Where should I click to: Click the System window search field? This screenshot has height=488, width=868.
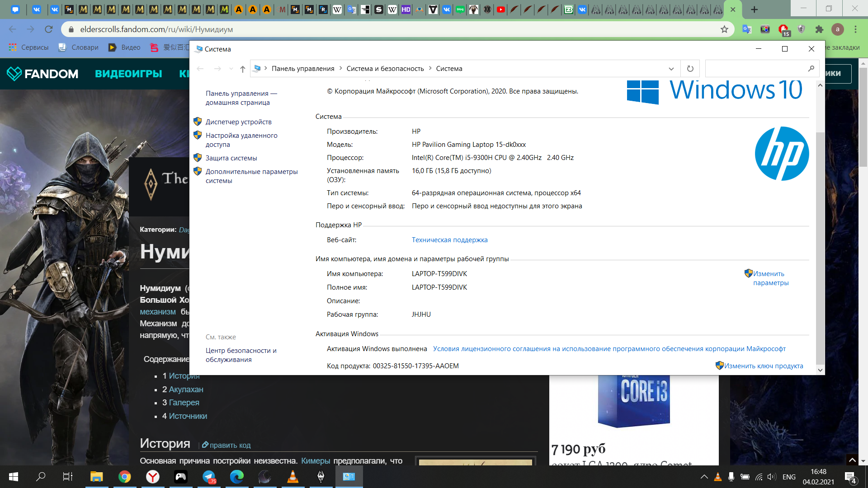click(x=755, y=69)
